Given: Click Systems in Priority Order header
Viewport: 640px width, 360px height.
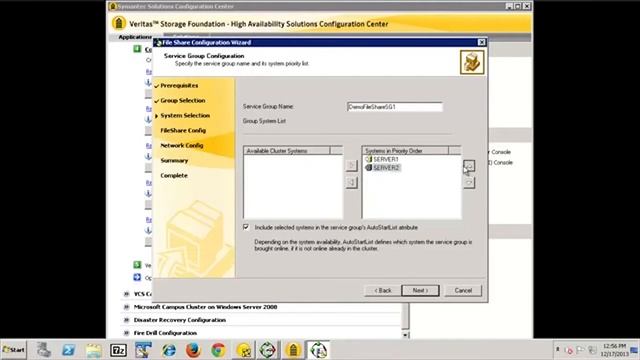Looking at the screenshot, I should 405,151.
